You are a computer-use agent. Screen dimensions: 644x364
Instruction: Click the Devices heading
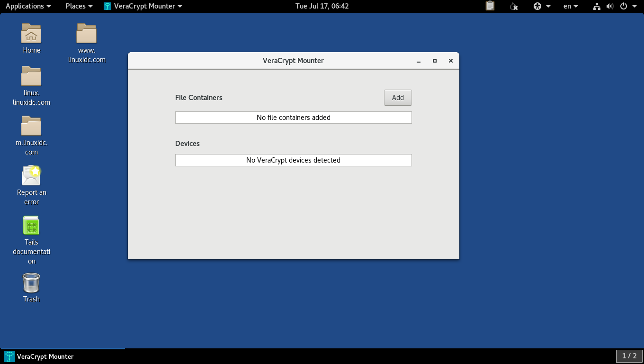tap(188, 144)
